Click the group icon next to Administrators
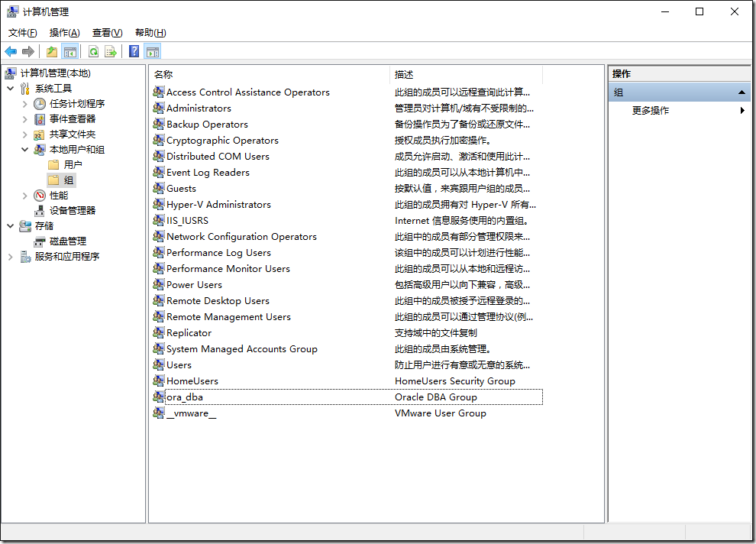Viewport: 756px width, 544px height. tap(159, 108)
